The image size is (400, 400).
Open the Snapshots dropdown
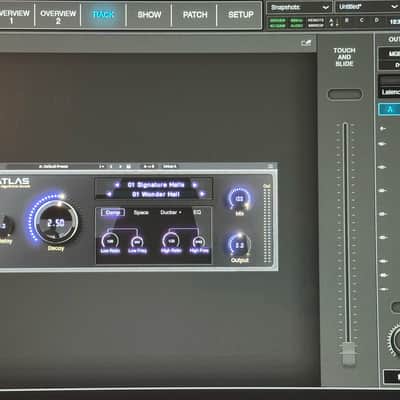(x=299, y=7)
